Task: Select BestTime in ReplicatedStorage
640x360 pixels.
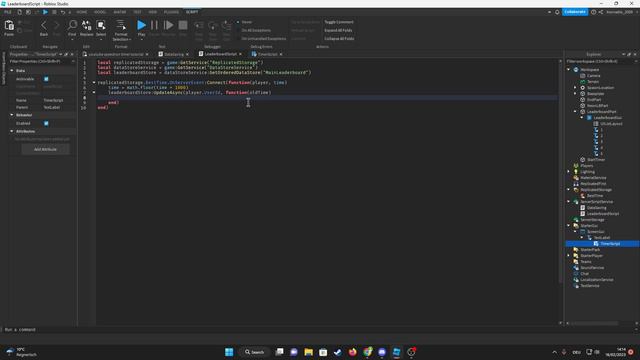Action: 595,196
